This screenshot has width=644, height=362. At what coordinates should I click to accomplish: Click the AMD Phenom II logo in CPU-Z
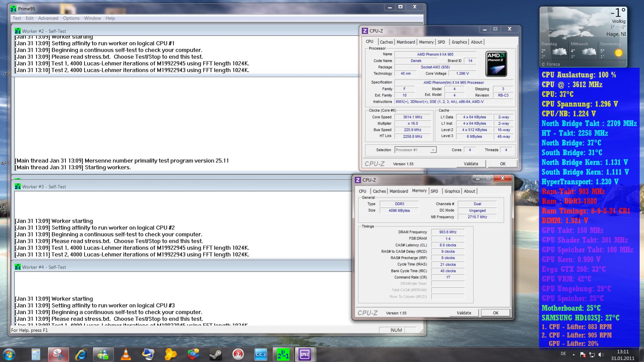point(496,64)
